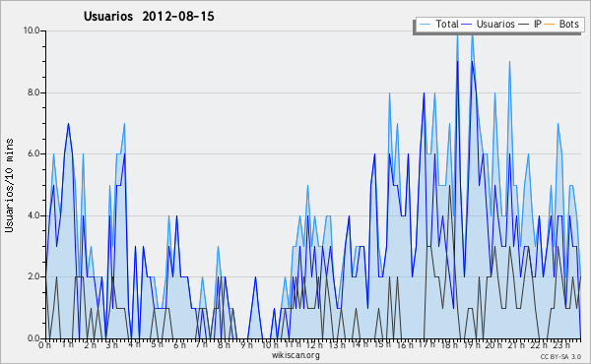The width and height of the screenshot is (591, 364).
Task: Click the '11 h' x-axis label
Action: point(293,344)
